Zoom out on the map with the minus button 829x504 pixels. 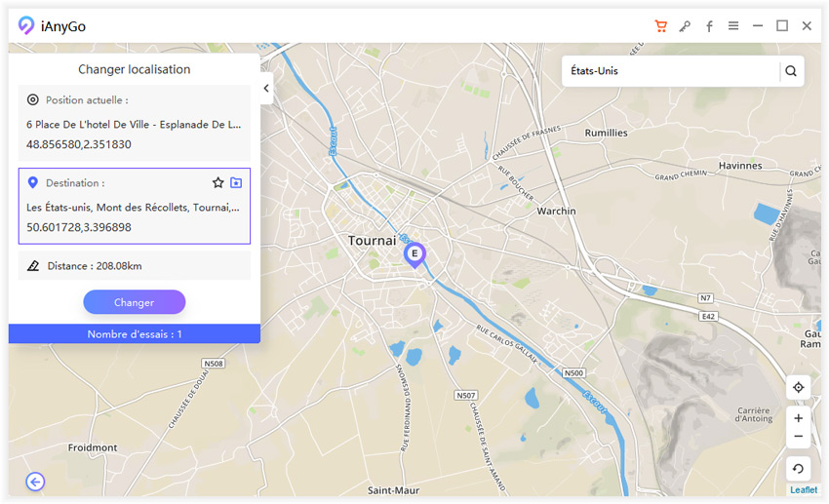[x=799, y=437]
